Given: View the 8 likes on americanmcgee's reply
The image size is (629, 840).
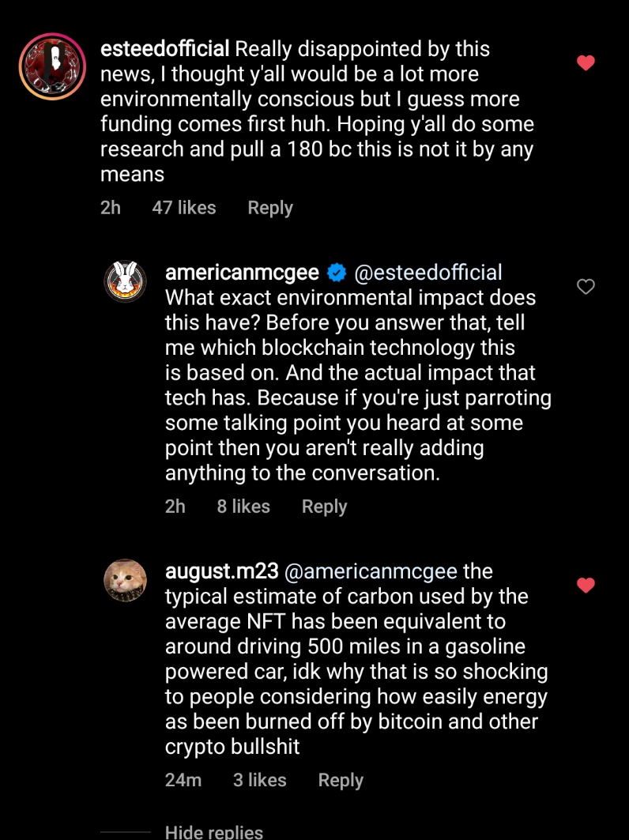Looking at the screenshot, I should tap(243, 507).
